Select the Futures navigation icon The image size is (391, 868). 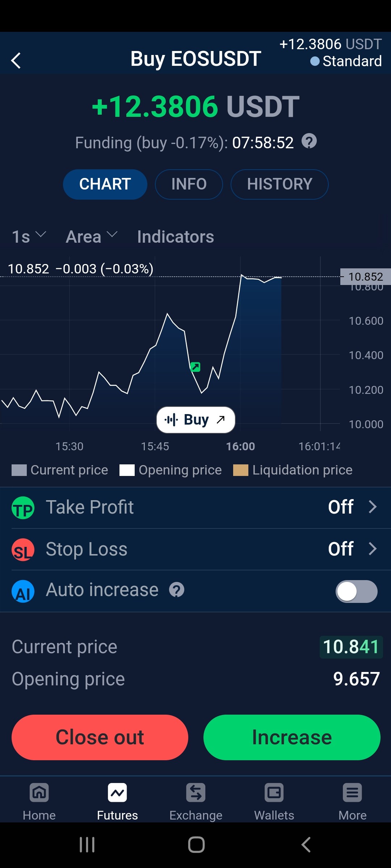tap(117, 793)
